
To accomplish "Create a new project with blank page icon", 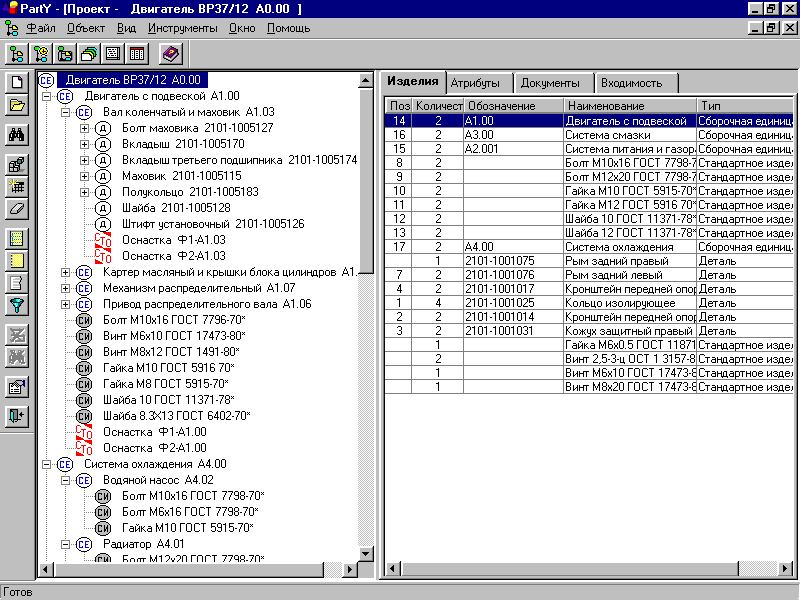I will click(17, 83).
